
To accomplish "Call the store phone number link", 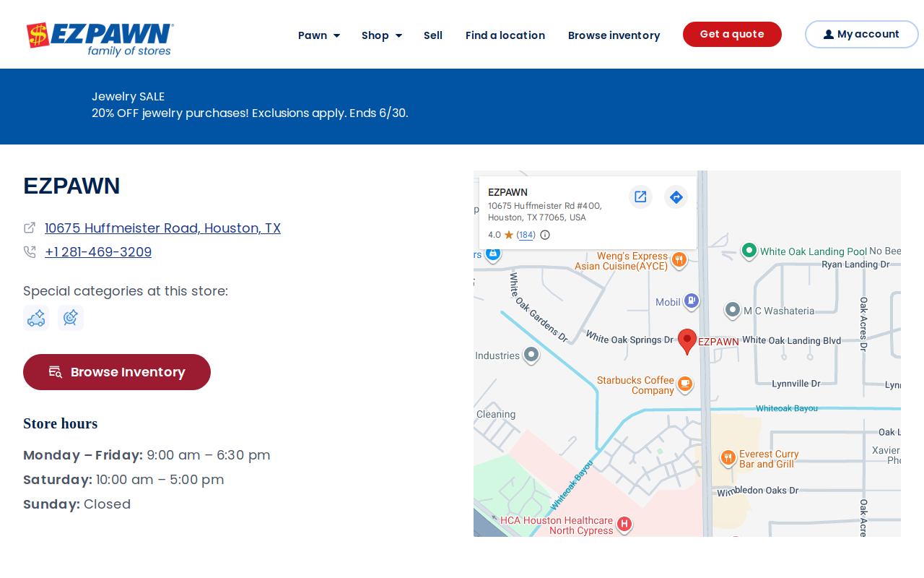I will (98, 252).
